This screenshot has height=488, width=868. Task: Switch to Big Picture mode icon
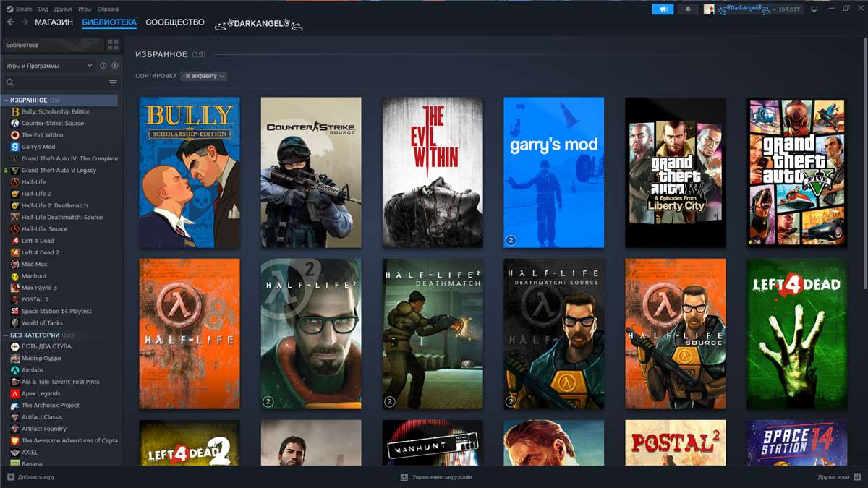tap(814, 9)
